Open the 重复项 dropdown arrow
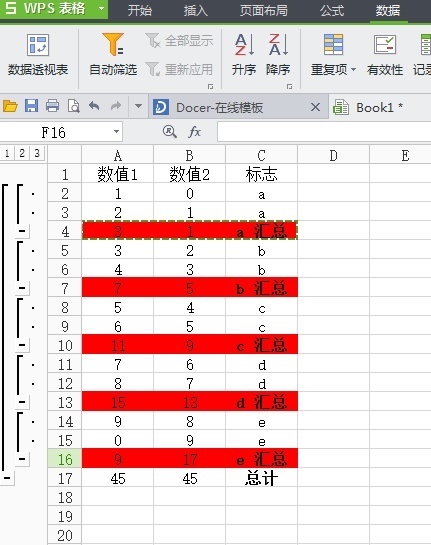 tap(353, 70)
